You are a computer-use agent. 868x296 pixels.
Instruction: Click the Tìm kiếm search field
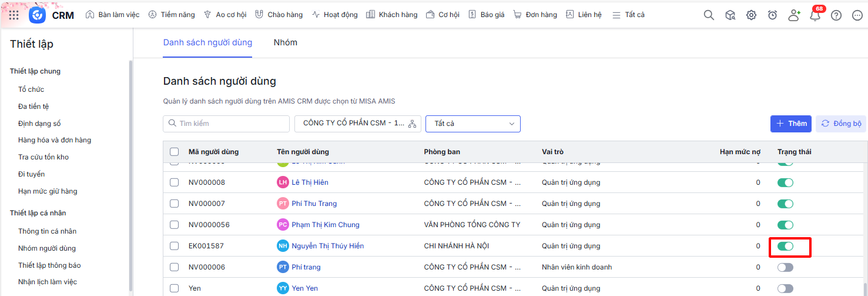[226, 124]
